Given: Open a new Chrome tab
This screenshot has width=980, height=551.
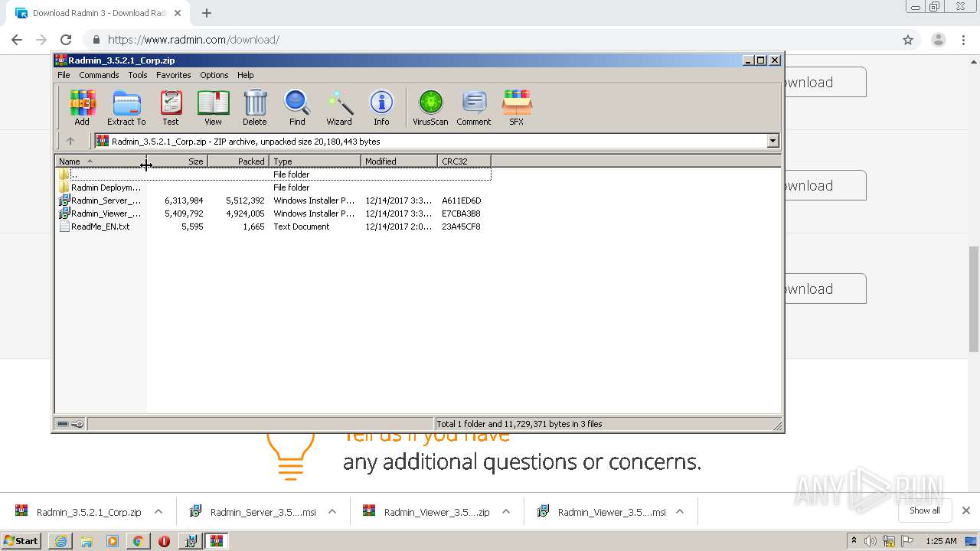Looking at the screenshot, I should (x=207, y=13).
